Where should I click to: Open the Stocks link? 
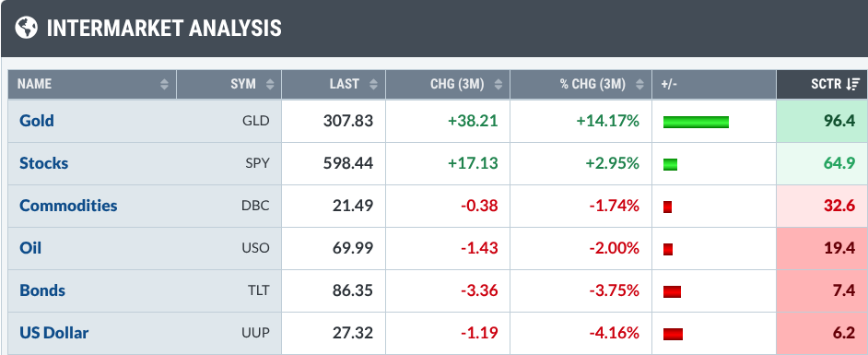point(43,163)
